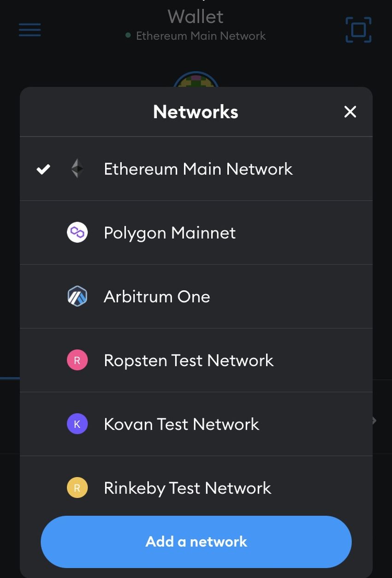The height and width of the screenshot is (578, 392).
Task: Click the Networks panel heading
Action: click(196, 112)
